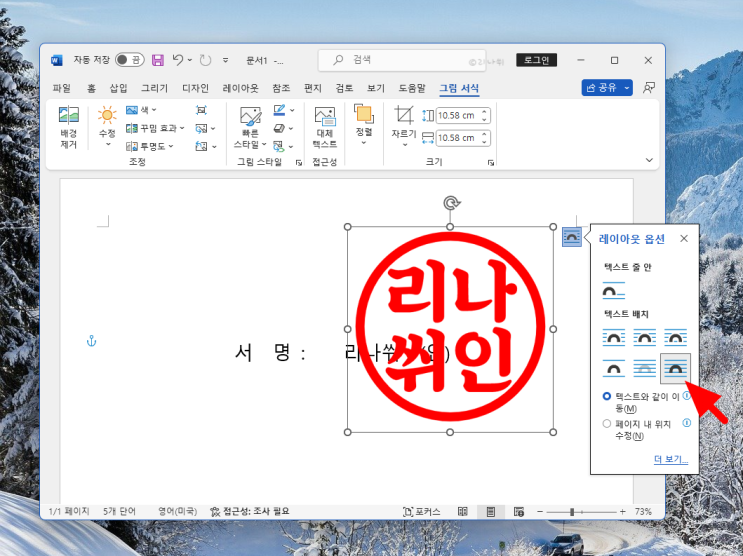The image size is (743, 556).
Task: Click the See more (더 보기...) link
Action: 671,459
